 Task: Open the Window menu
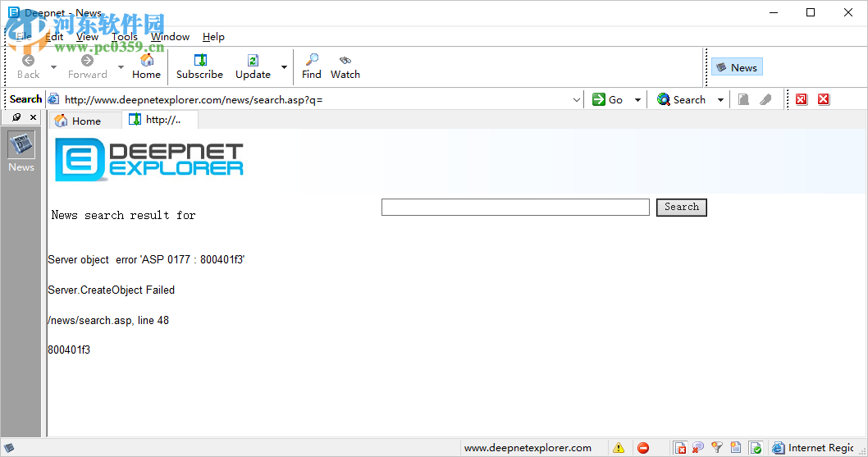tap(170, 37)
